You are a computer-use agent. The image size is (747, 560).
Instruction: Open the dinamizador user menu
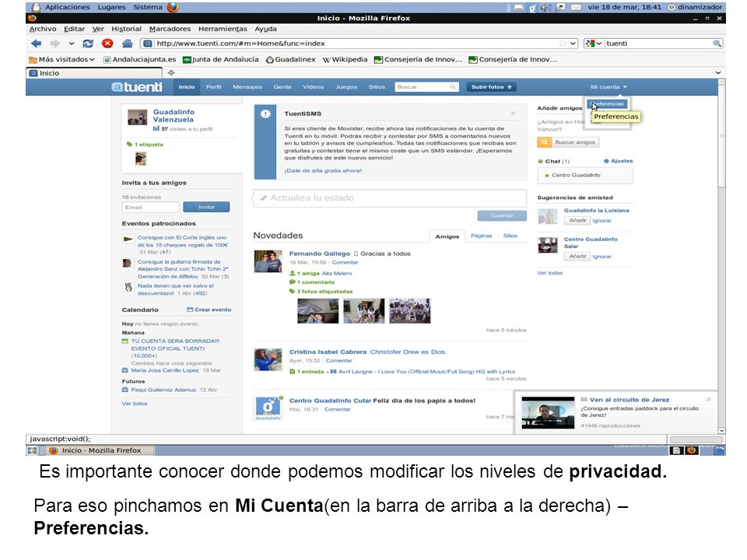(x=695, y=7)
